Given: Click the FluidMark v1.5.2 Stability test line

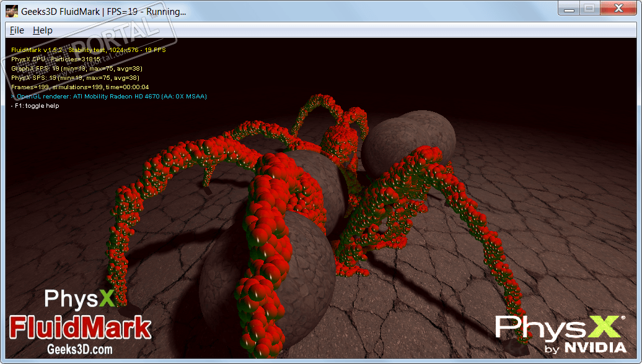Looking at the screenshot, I should [x=89, y=50].
